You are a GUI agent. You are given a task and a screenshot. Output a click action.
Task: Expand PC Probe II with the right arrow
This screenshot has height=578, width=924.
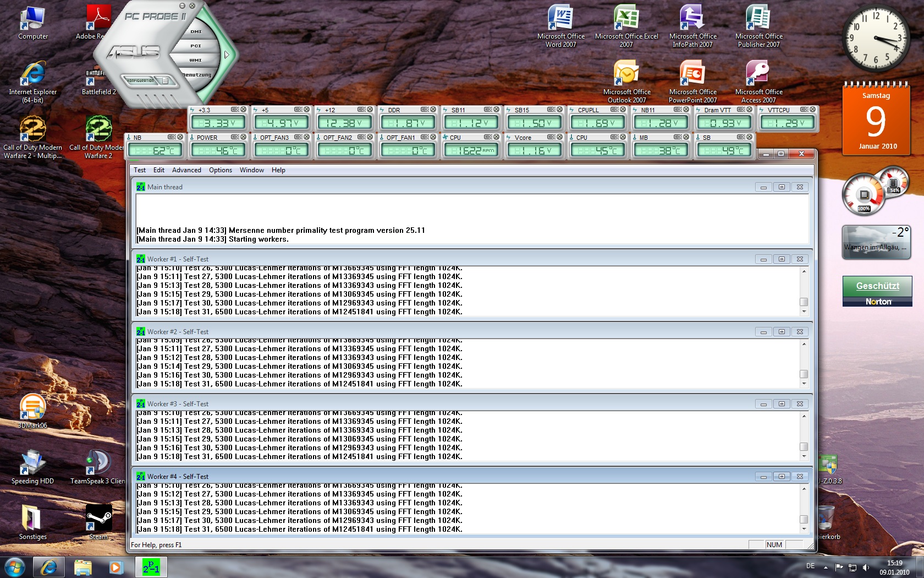pyautogui.click(x=226, y=54)
